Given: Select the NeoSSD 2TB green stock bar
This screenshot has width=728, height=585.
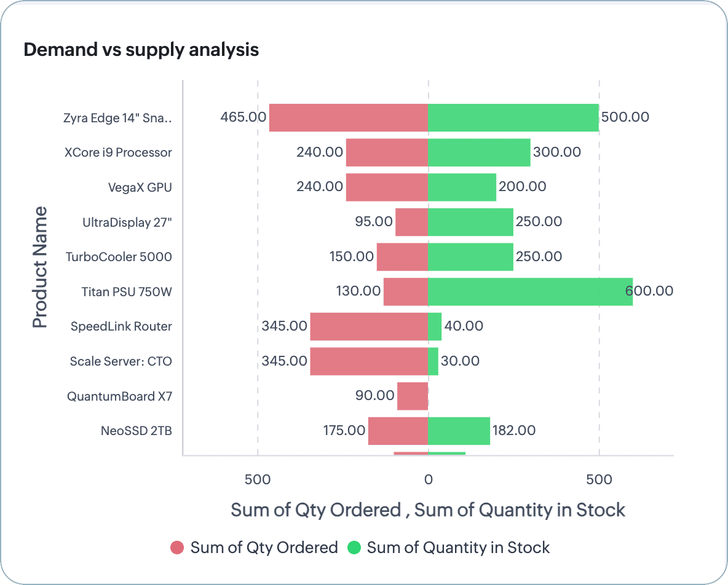Looking at the screenshot, I should [x=459, y=431].
